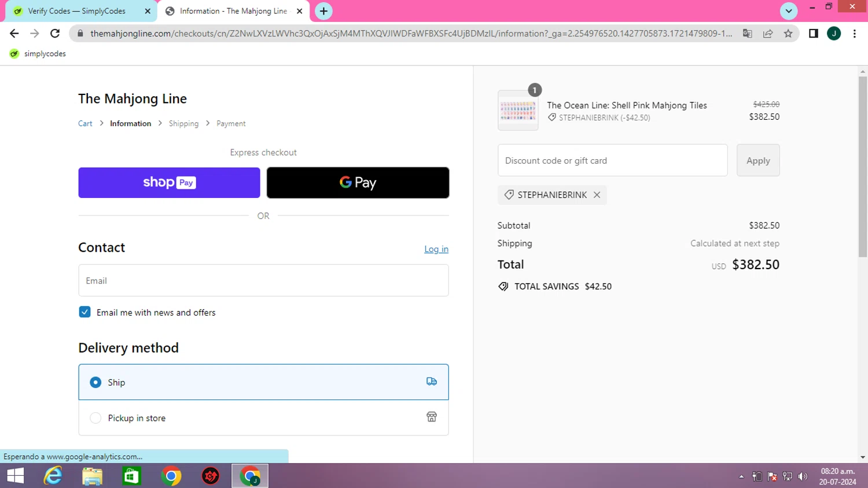Select the Ship delivery method

coord(263,382)
